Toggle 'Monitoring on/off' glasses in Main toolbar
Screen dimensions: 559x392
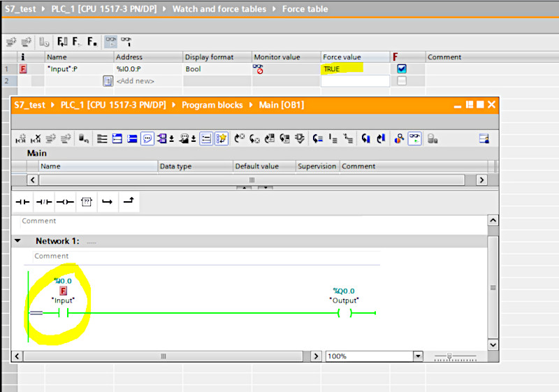[414, 138]
